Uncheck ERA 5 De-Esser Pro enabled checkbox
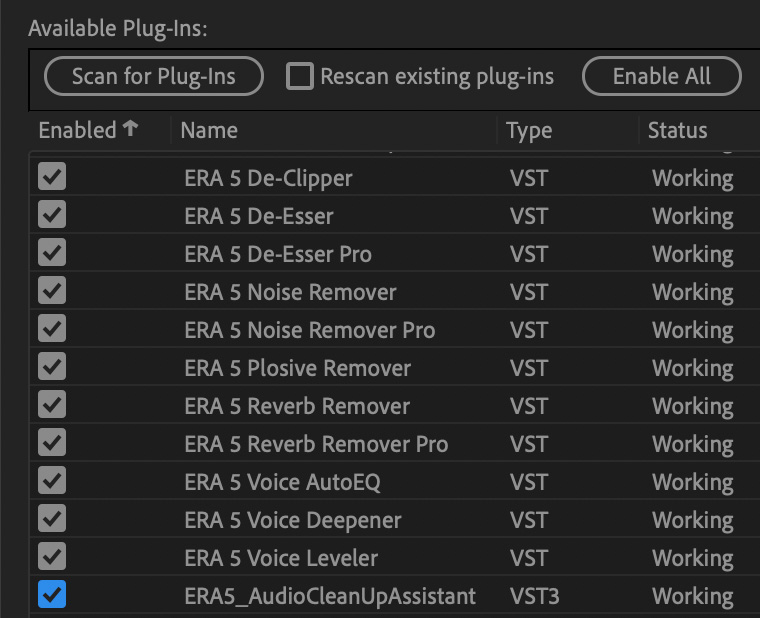Viewport: 760px width, 618px height. [x=52, y=252]
